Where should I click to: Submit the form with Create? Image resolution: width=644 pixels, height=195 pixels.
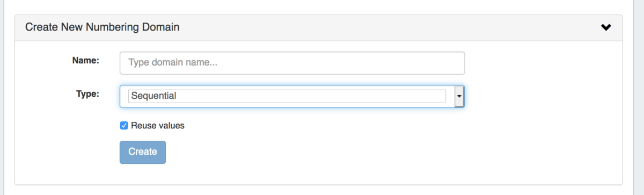coord(143,152)
